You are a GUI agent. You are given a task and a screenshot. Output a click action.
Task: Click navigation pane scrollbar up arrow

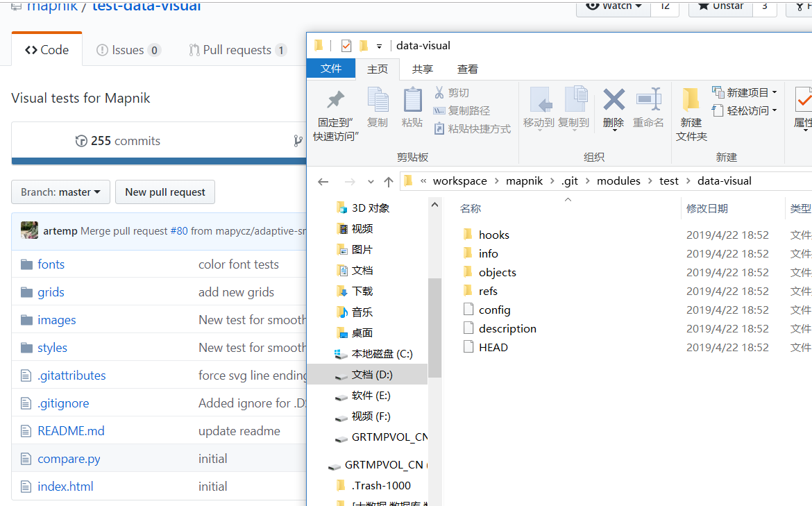[434, 205]
